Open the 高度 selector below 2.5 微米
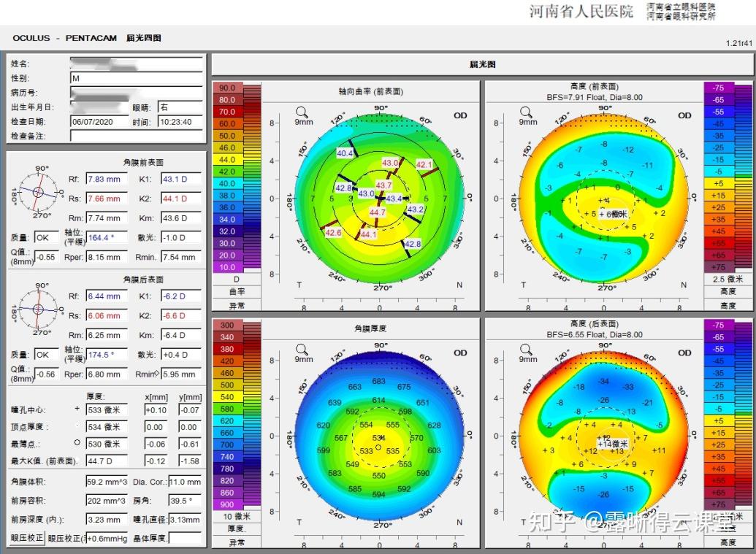Screen dimensions: 756x554 728,291
